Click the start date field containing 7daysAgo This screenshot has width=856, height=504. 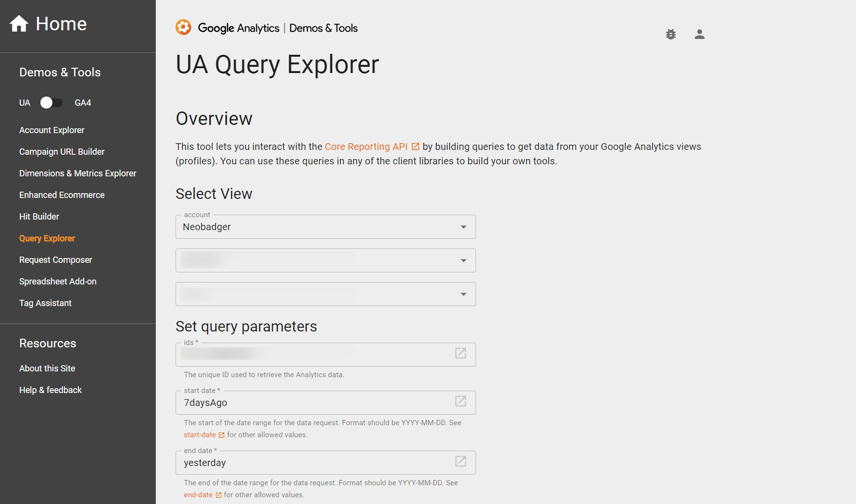(x=313, y=403)
